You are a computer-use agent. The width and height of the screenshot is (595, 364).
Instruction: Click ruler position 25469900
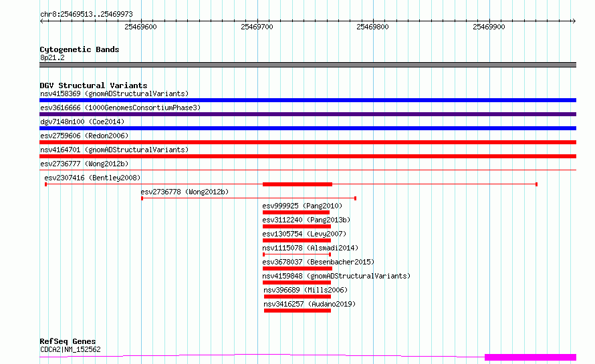pyautogui.click(x=489, y=27)
